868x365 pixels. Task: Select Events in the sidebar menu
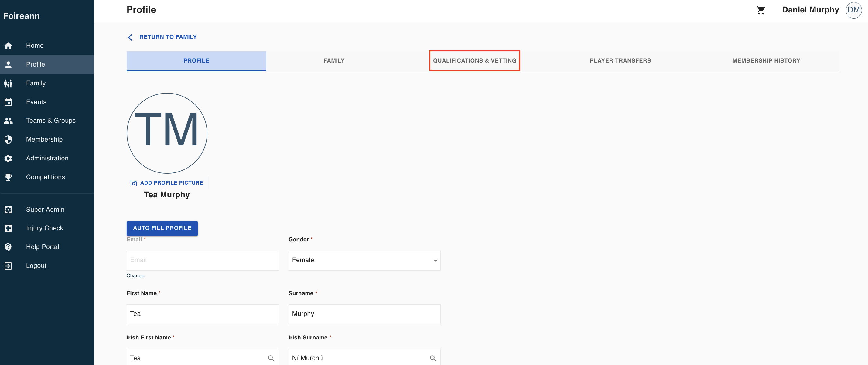pos(47,102)
